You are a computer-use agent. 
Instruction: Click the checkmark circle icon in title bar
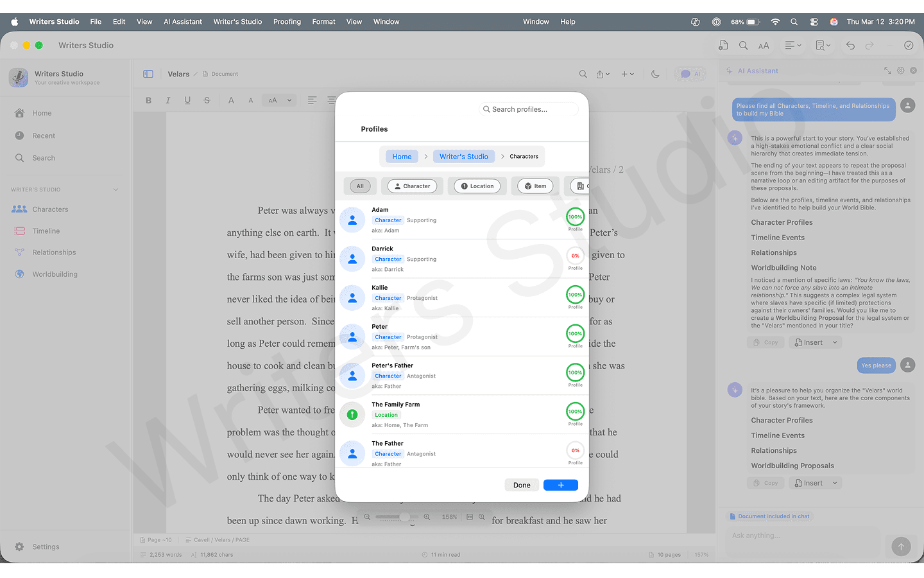(909, 46)
